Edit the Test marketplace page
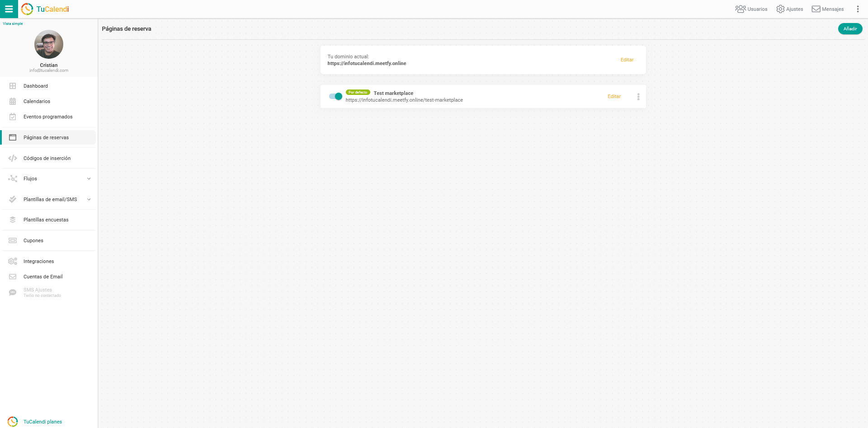Image resolution: width=868 pixels, height=428 pixels. [614, 96]
